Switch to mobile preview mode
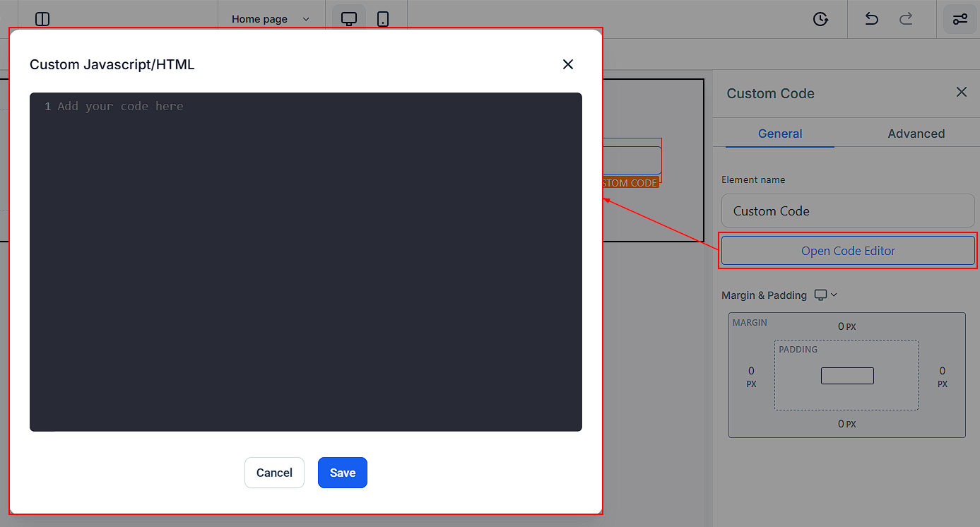 tap(383, 19)
